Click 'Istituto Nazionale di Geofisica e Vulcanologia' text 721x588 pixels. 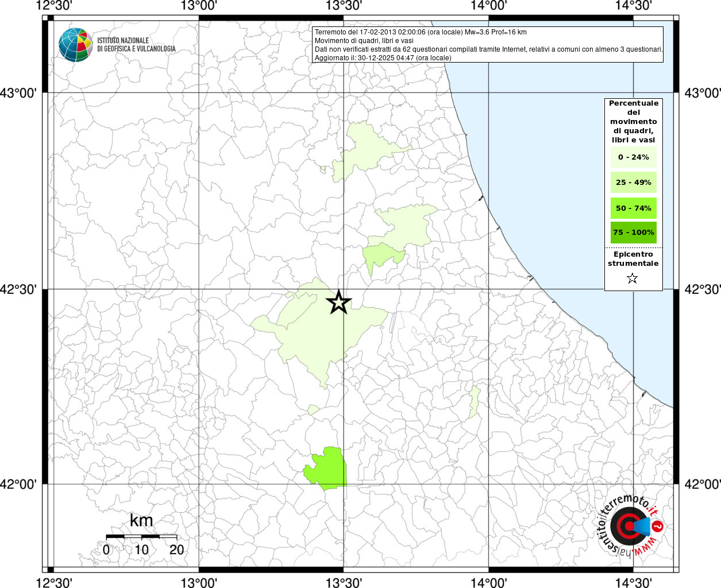pos(136,45)
